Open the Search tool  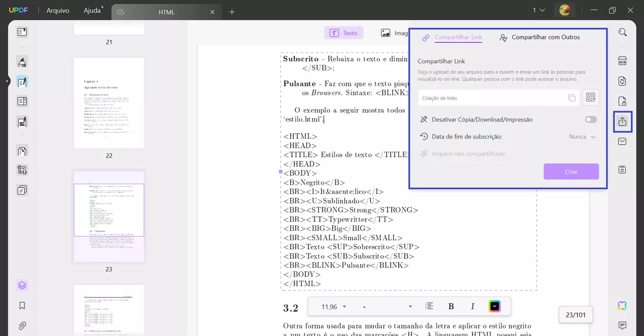622,32
